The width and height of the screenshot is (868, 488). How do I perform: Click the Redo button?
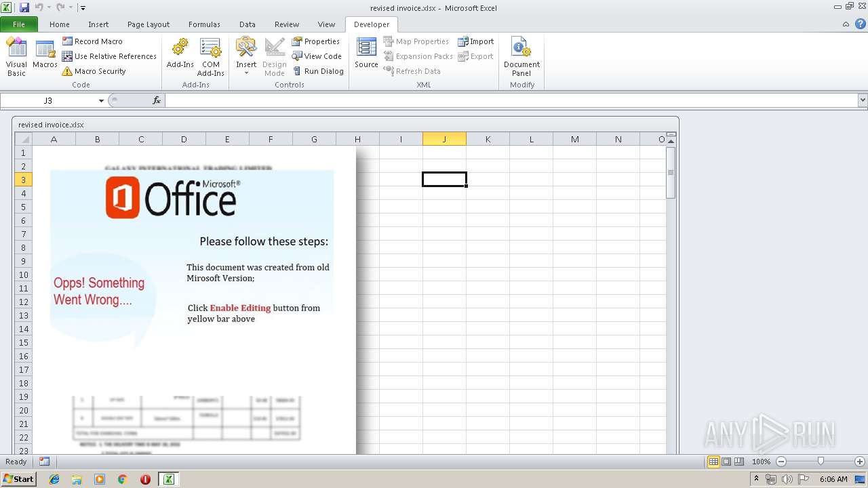tap(60, 7)
